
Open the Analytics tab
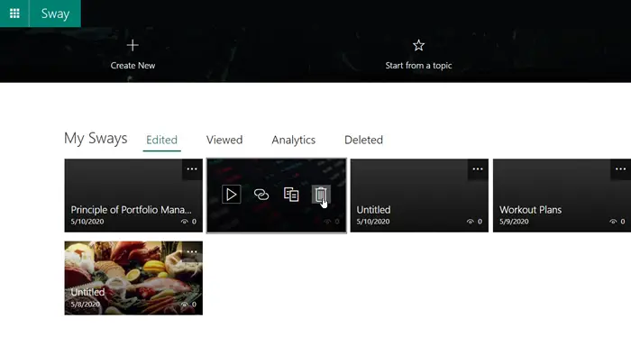(x=293, y=140)
